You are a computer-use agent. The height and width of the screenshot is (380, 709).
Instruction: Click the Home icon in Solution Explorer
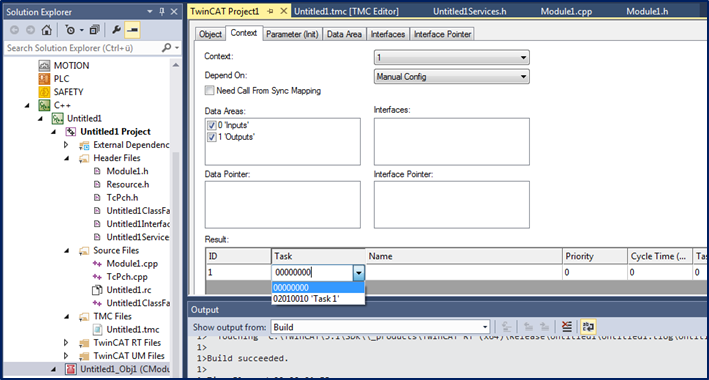(46, 30)
